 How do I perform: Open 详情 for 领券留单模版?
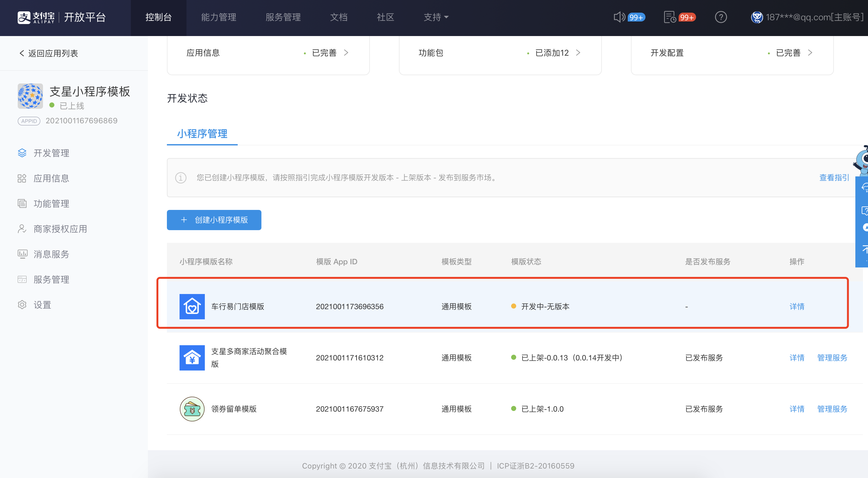click(797, 409)
